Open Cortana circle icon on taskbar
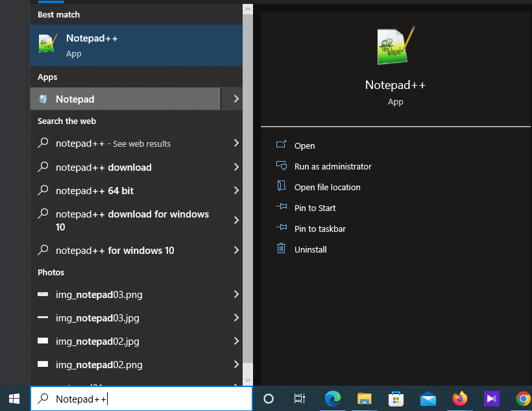 click(269, 399)
